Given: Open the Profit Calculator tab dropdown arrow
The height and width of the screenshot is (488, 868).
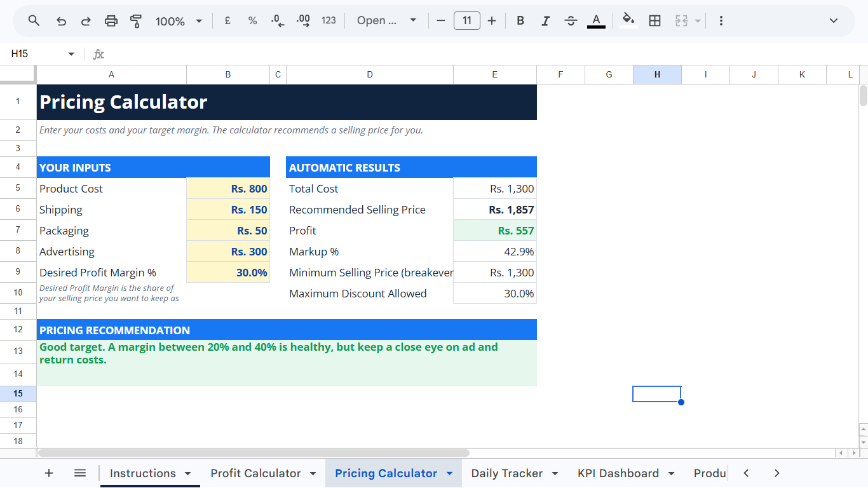Looking at the screenshot, I should click(x=313, y=474).
